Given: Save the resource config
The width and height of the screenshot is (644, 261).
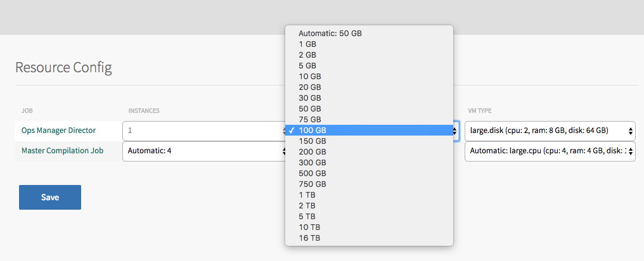Looking at the screenshot, I should (x=50, y=197).
